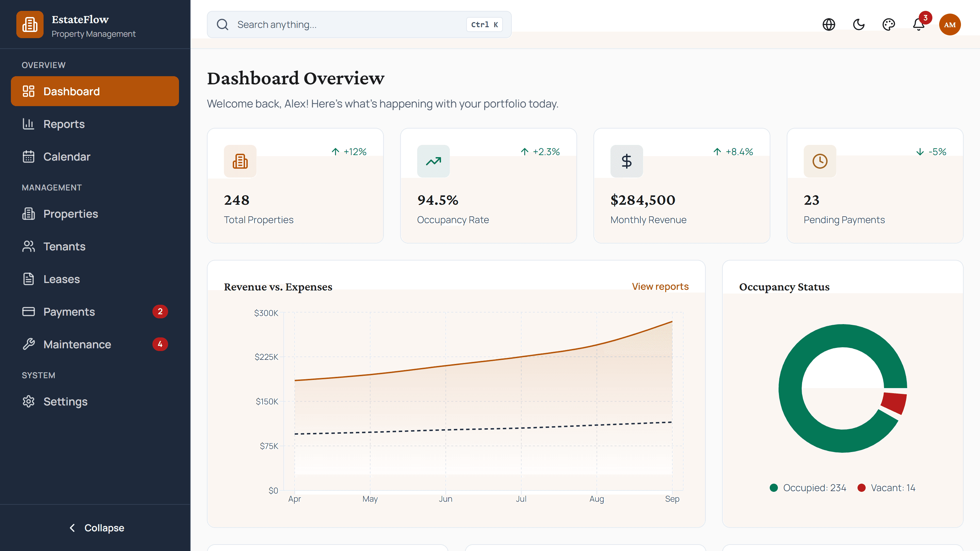Focus the Search anything field
980x551 pixels.
[x=359, y=24]
